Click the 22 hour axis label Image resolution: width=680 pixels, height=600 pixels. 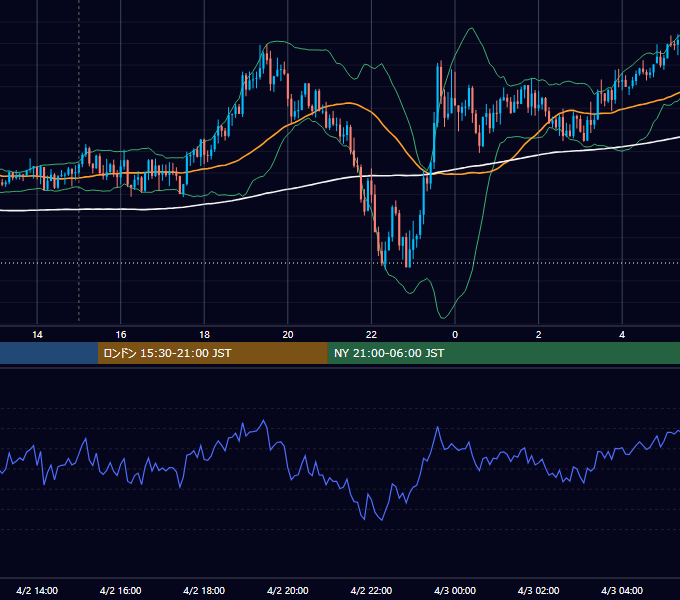click(x=372, y=335)
